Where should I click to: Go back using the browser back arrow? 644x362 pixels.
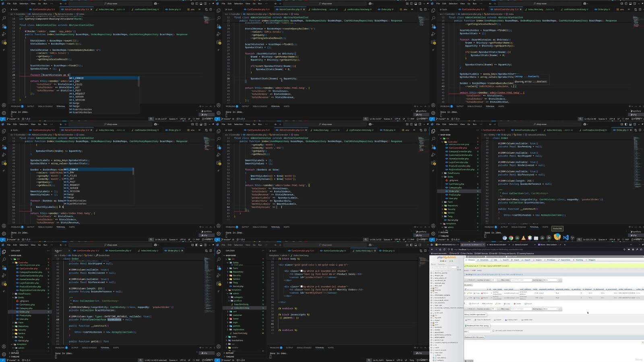point(433,249)
